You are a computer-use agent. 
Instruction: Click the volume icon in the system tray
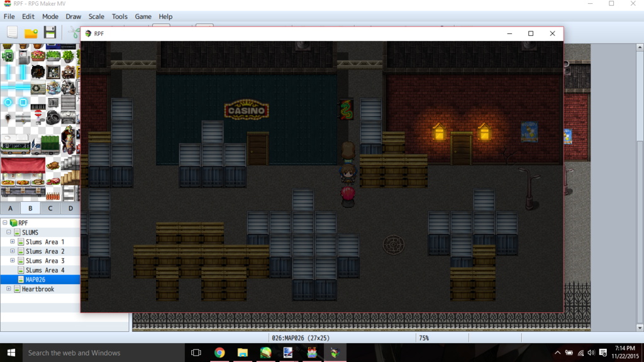[592, 353]
